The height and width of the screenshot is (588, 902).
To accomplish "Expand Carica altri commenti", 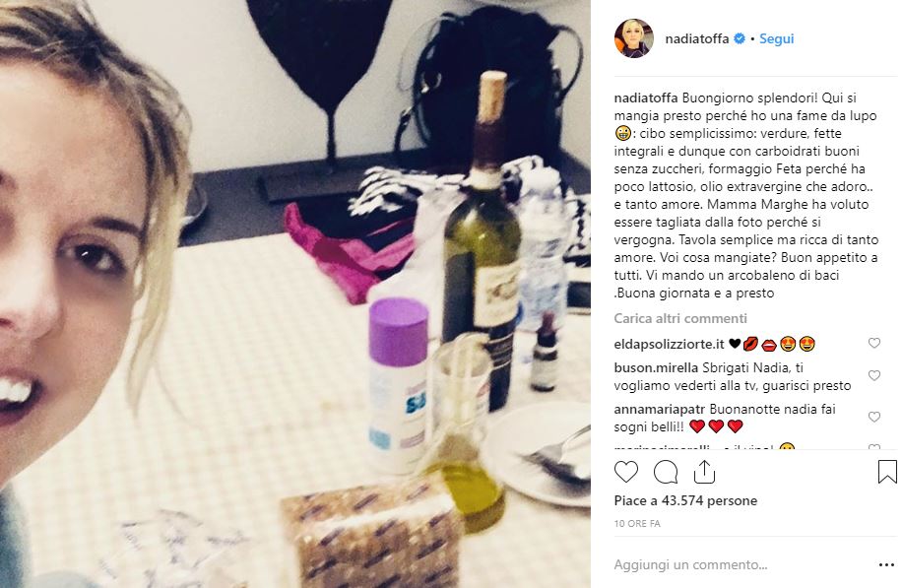I will [680, 318].
